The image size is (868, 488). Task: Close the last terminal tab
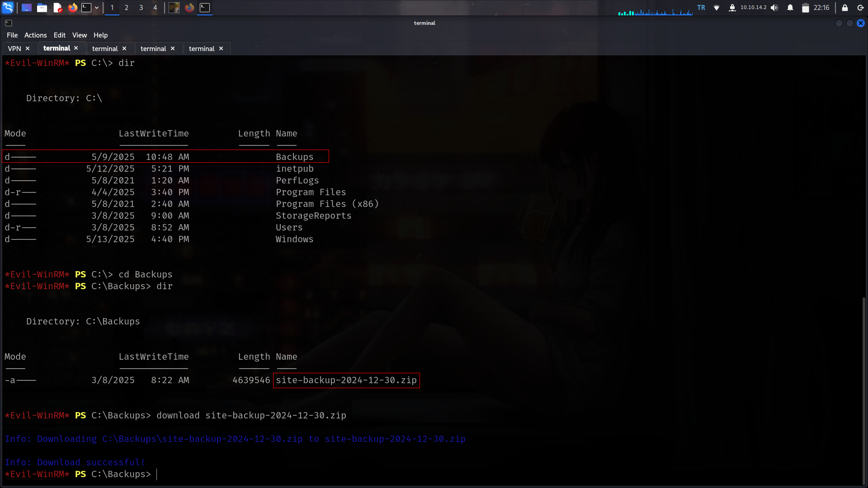221,48
